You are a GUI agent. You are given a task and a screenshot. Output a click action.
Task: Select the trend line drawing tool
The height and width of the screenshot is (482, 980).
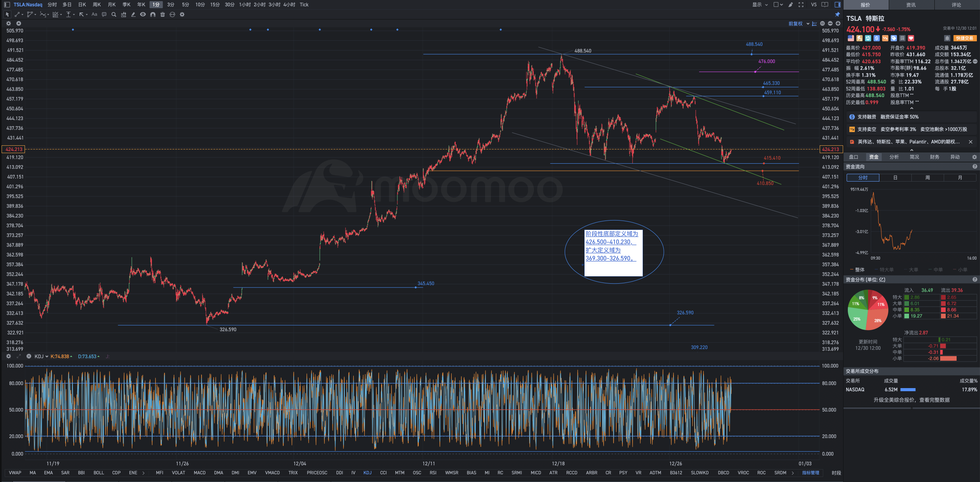pos(17,14)
